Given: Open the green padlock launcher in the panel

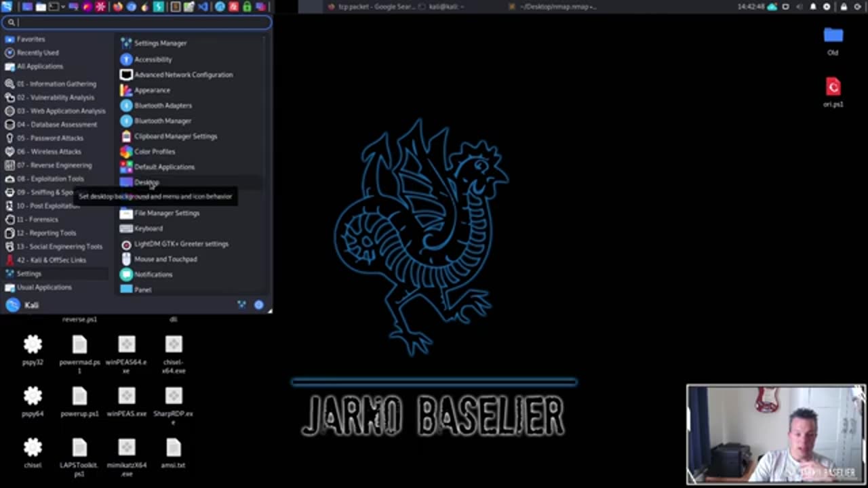Looking at the screenshot, I should [247, 7].
